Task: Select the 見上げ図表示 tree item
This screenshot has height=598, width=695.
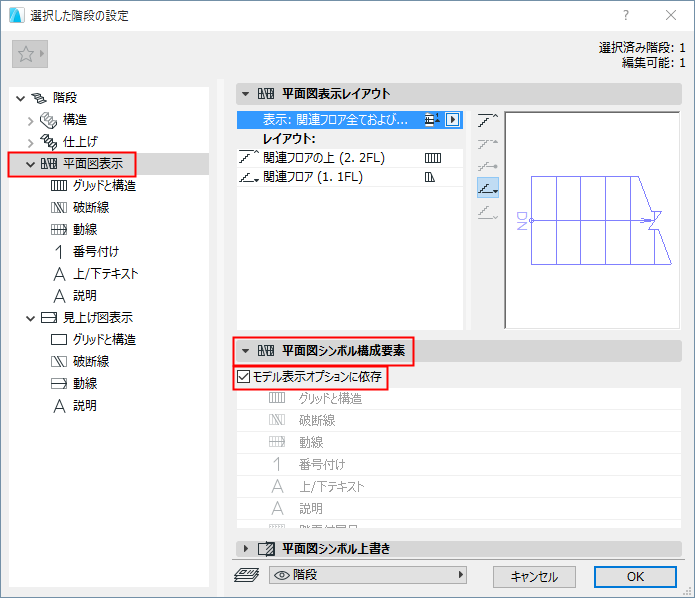Action: (x=98, y=317)
